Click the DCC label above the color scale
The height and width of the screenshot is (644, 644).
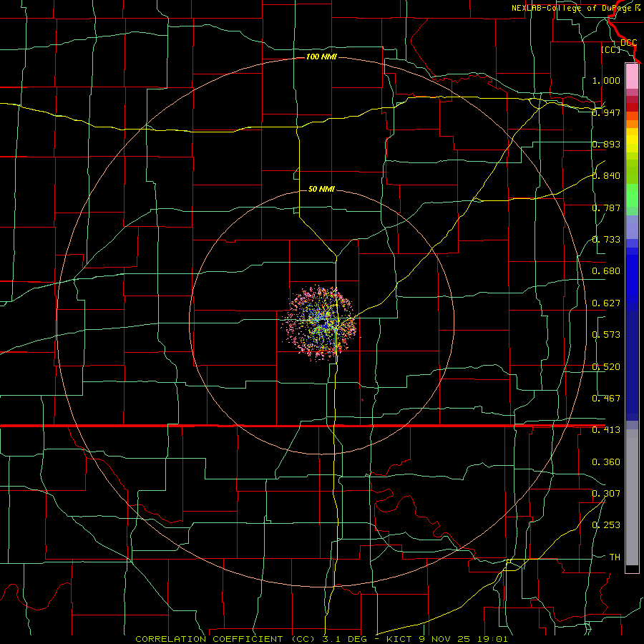(628, 43)
